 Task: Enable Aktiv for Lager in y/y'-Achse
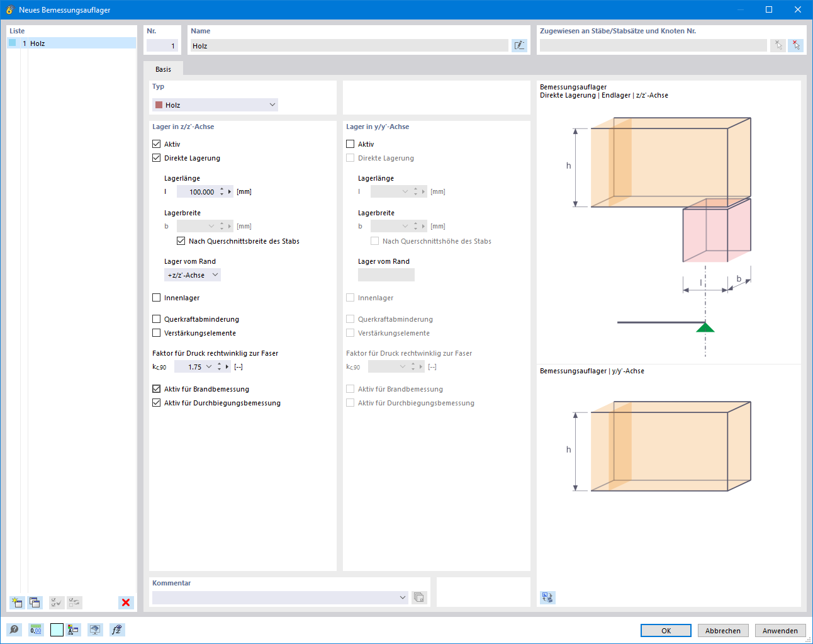click(x=350, y=144)
